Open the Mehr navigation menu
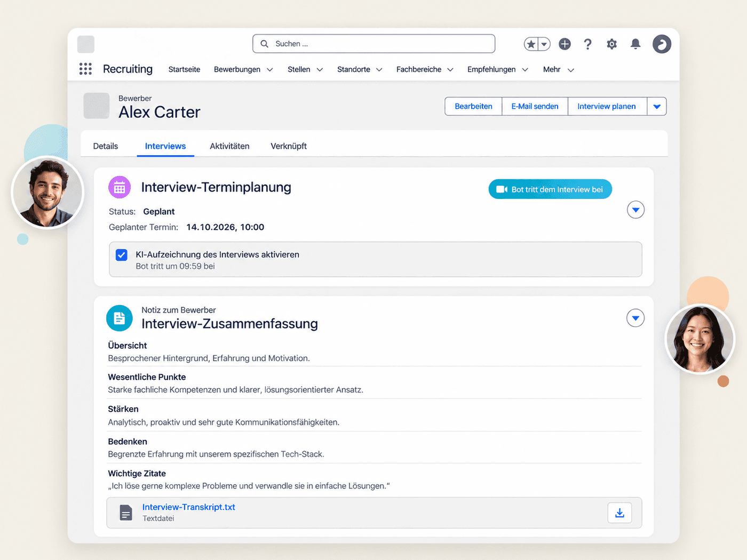This screenshot has height=560, width=747. 558,69
